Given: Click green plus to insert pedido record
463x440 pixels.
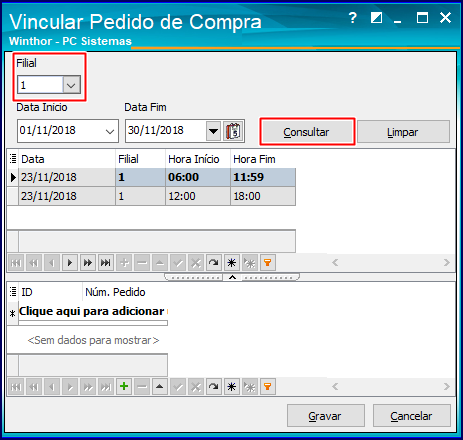Looking at the screenshot, I should click(124, 386).
